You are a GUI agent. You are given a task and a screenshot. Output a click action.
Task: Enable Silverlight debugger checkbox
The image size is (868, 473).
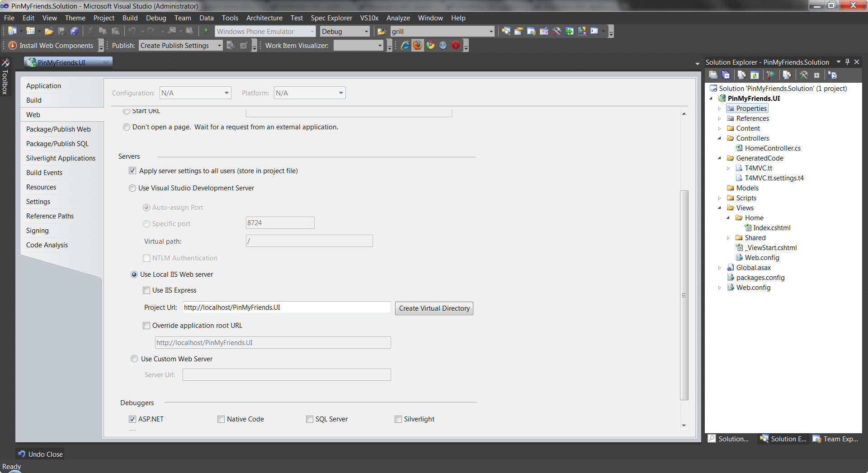pos(398,419)
